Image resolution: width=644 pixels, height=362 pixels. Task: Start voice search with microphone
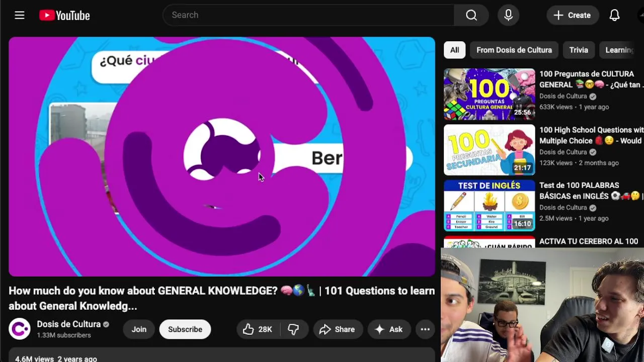(x=509, y=15)
